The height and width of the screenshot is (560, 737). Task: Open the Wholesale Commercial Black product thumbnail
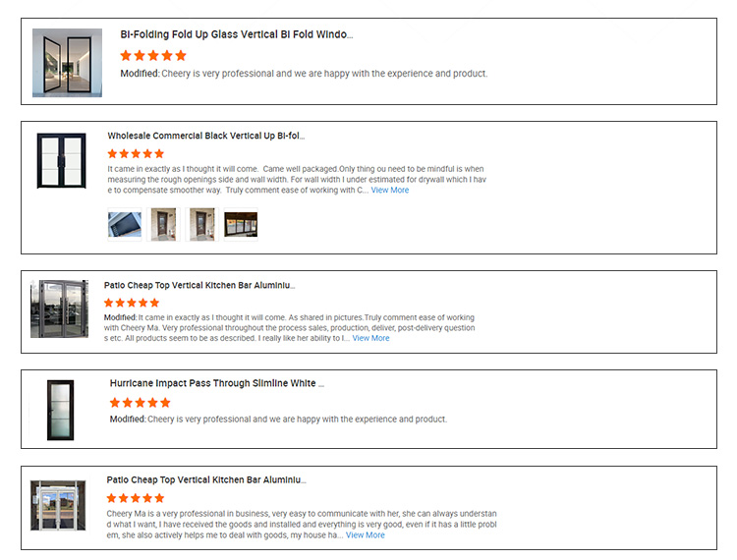[62, 160]
